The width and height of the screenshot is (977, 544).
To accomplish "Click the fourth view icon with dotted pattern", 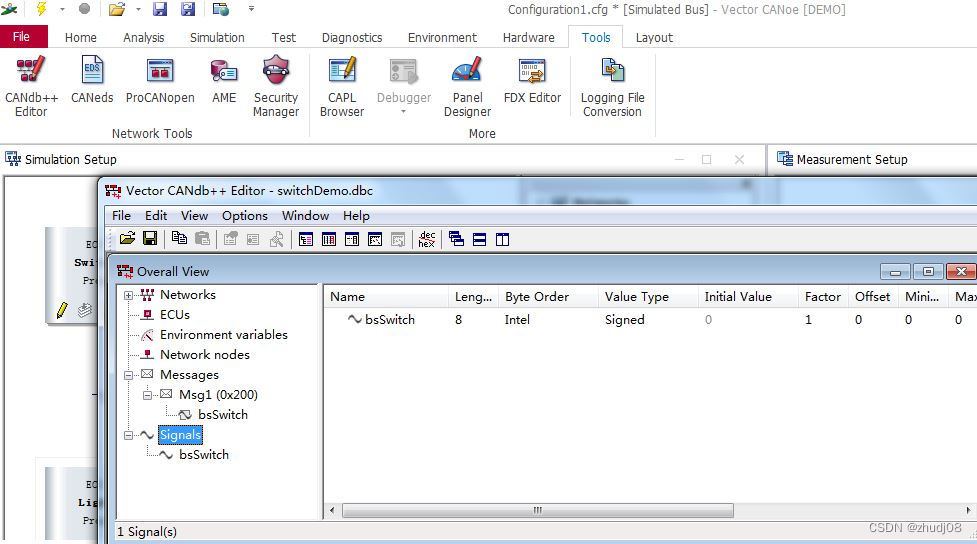I will pos(374,239).
